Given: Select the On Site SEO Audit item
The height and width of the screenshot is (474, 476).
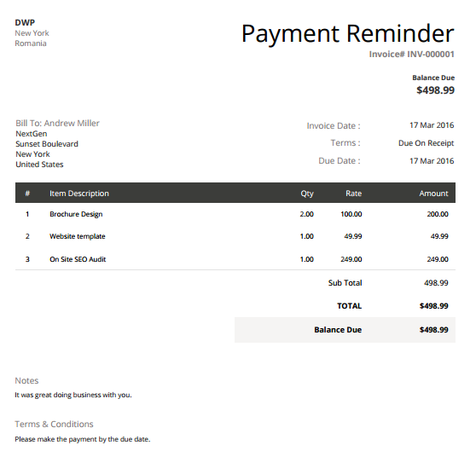Looking at the screenshot, I should tap(78, 259).
